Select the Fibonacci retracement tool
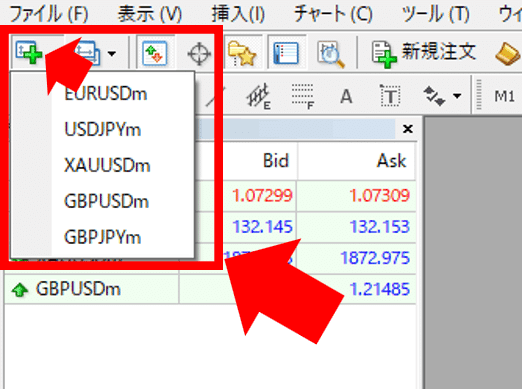Image resolution: width=522 pixels, height=389 pixels. [303, 97]
